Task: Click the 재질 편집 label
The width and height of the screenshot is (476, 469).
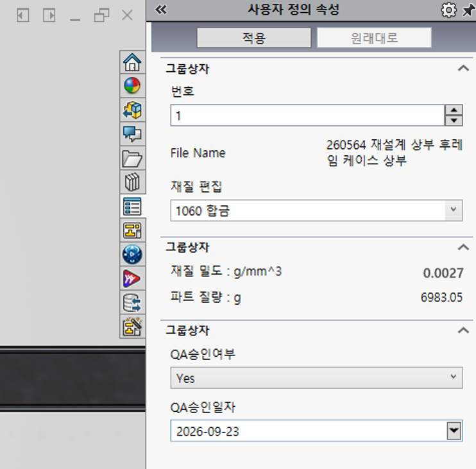Action: (x=196, y=187)
